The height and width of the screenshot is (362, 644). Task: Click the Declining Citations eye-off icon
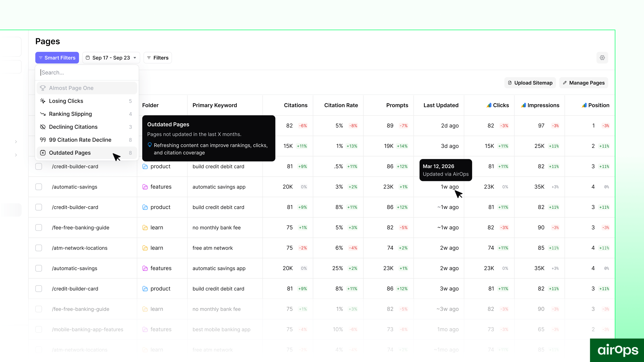point(43,127)
